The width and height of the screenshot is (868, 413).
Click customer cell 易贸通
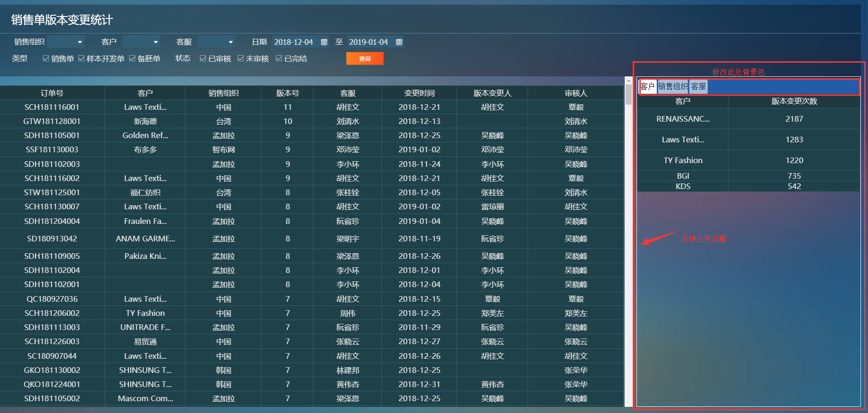(x=145, y=341)
